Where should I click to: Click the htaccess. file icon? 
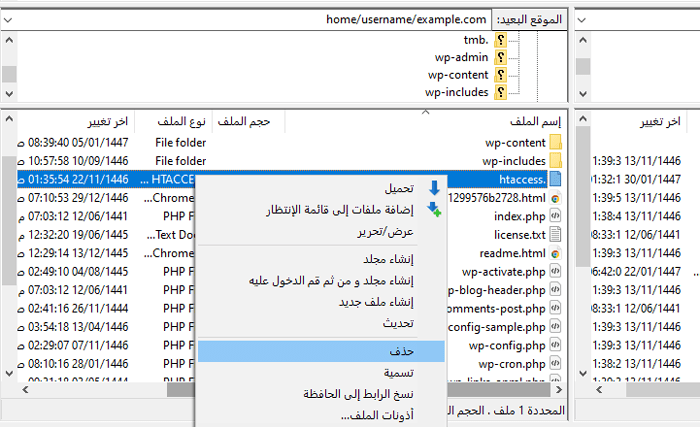[555, 179]
